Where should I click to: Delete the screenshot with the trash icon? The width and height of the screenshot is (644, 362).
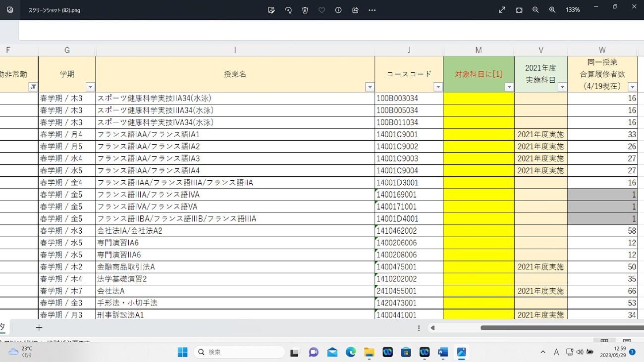305,10
